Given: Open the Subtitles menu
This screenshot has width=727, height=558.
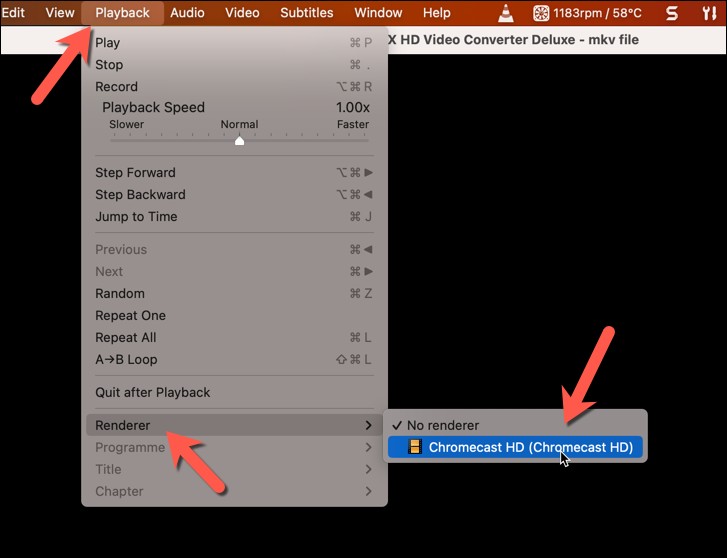Looking at the screenshot, I should pos(306,13).
